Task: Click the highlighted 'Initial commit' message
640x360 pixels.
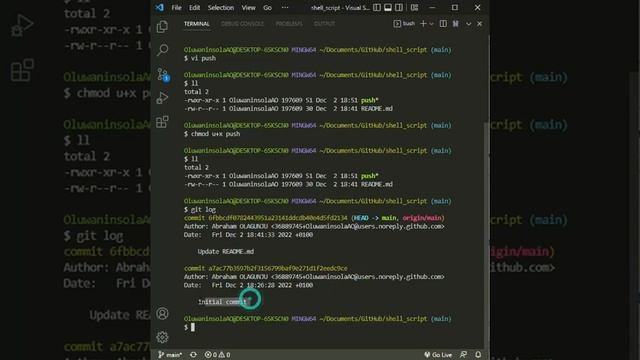Action: point(223,302)
